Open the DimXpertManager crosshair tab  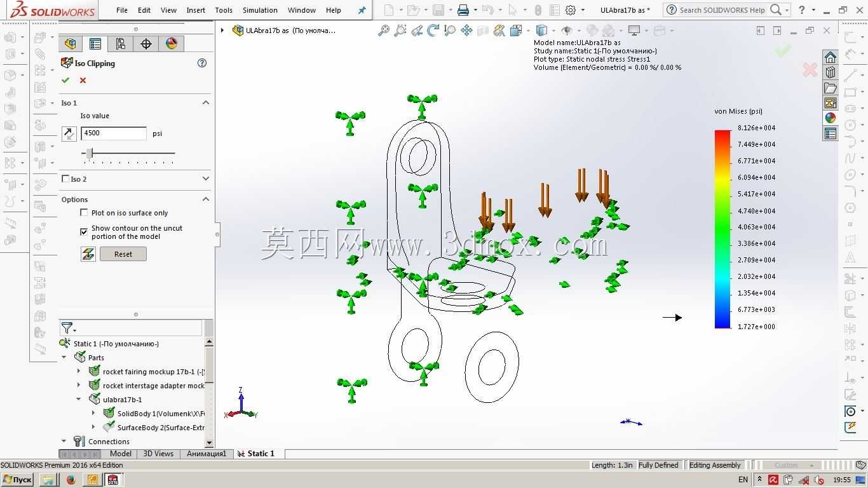coord(146,43)
